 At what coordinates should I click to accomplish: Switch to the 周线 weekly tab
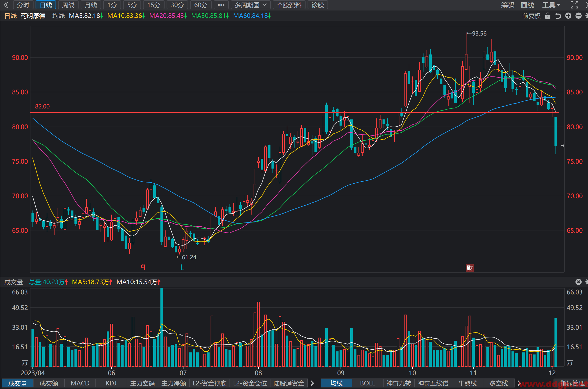68,5
